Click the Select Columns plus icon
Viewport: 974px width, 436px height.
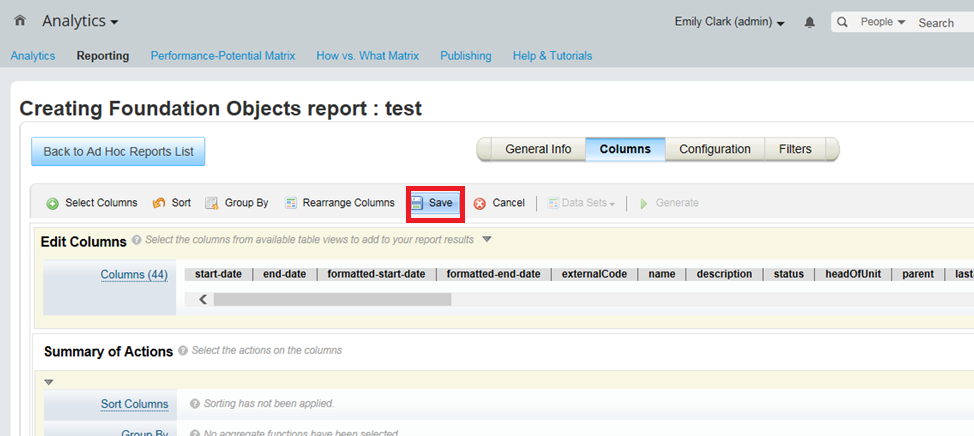click(x=53, y=203)
